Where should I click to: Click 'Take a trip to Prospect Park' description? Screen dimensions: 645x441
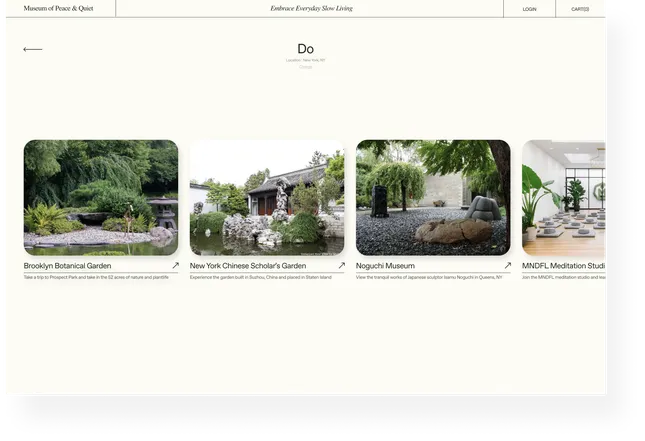96,277
